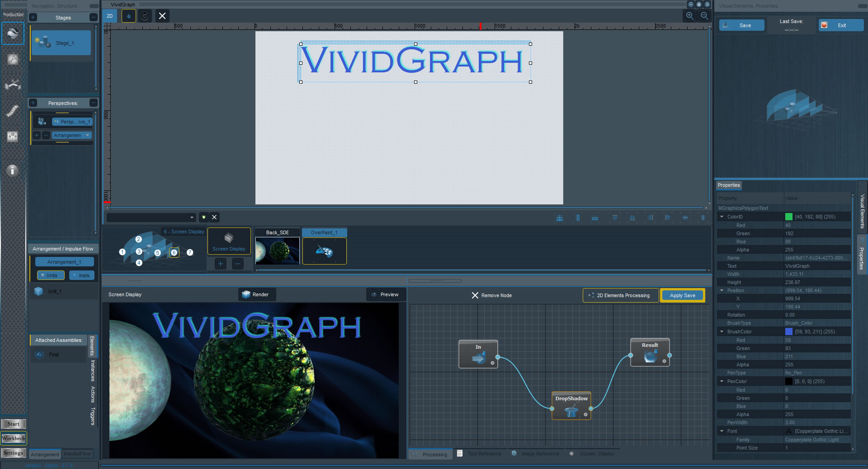Open the Arrangement dropdown under Perspectives

72,135
